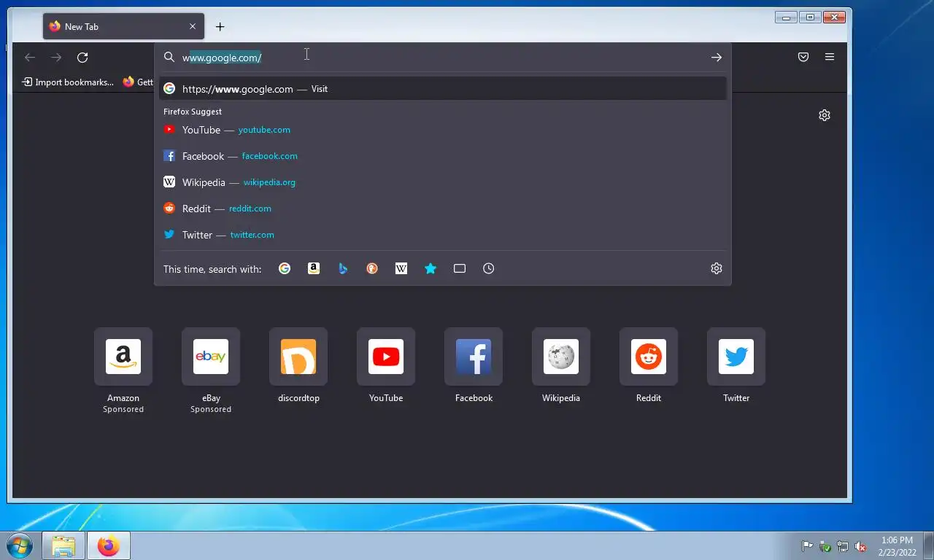Search this time with Amazon icon

(314, 268)
